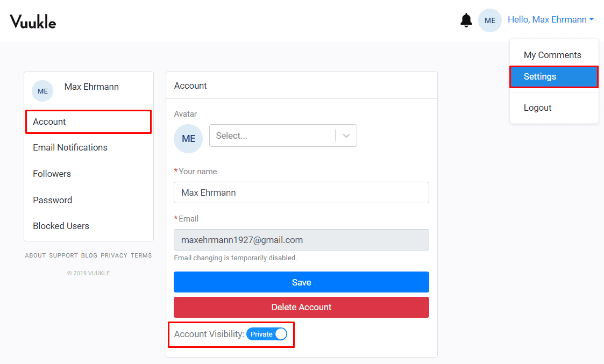604x364 pixels.
Task: Toggle the Account Visibility switch
Action: pyautogui.click(x=267, y=334)
